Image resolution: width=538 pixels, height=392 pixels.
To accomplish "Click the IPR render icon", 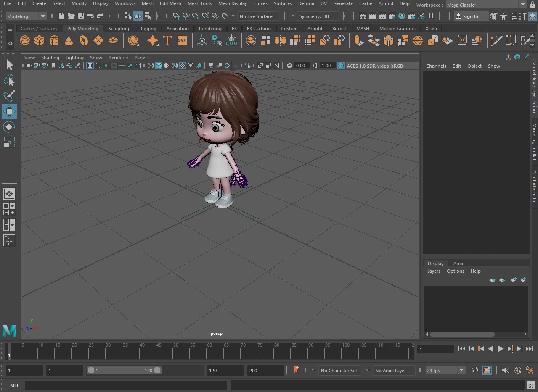I will point(382,16).
